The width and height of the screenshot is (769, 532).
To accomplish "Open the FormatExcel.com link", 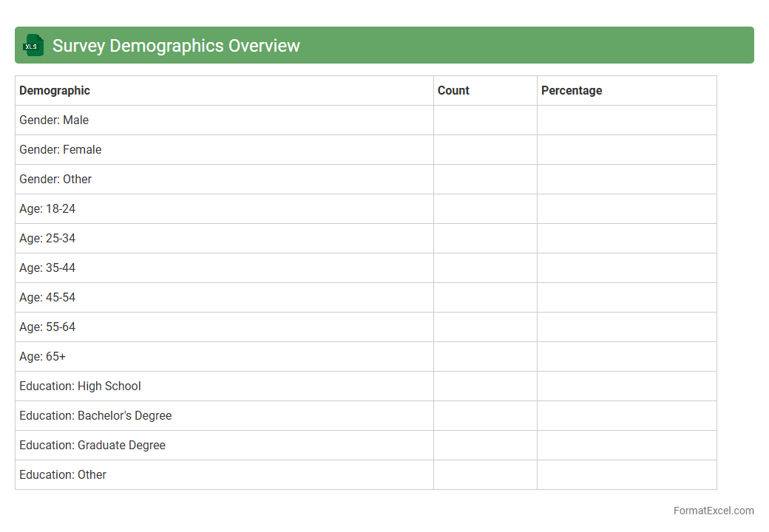I will [x=713, y=511].
